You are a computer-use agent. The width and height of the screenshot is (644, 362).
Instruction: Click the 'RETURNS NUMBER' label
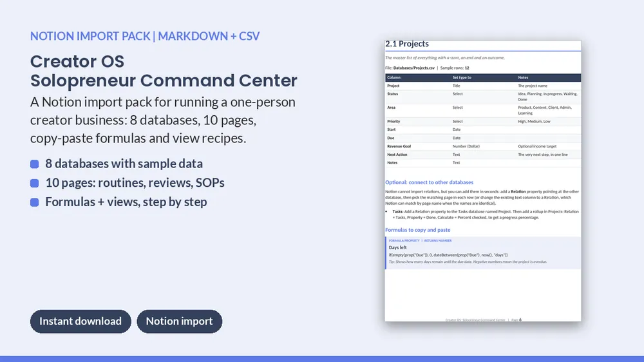[x=438, y=241]
